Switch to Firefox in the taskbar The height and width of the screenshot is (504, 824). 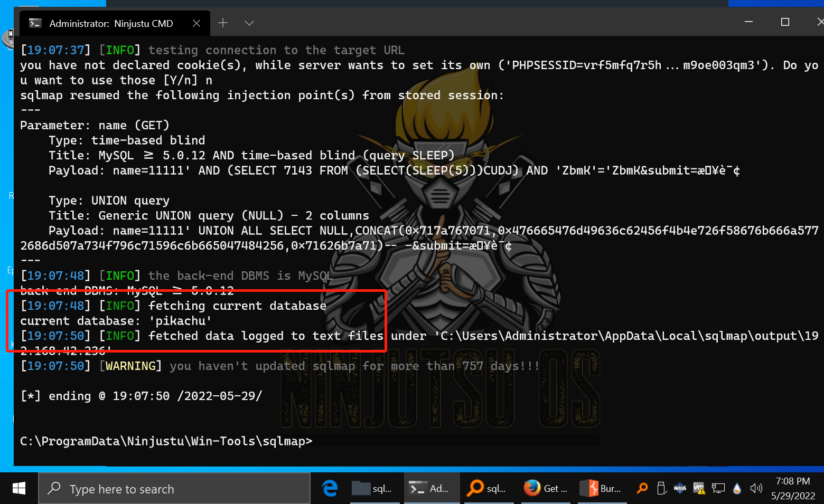pos(545,489)
